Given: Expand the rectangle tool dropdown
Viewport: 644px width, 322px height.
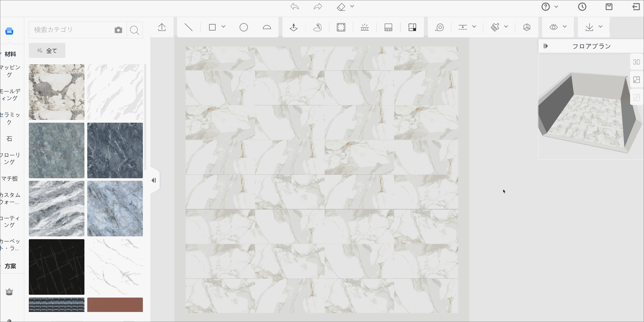Looking at the screenshot, I should (x=223, y=26).
